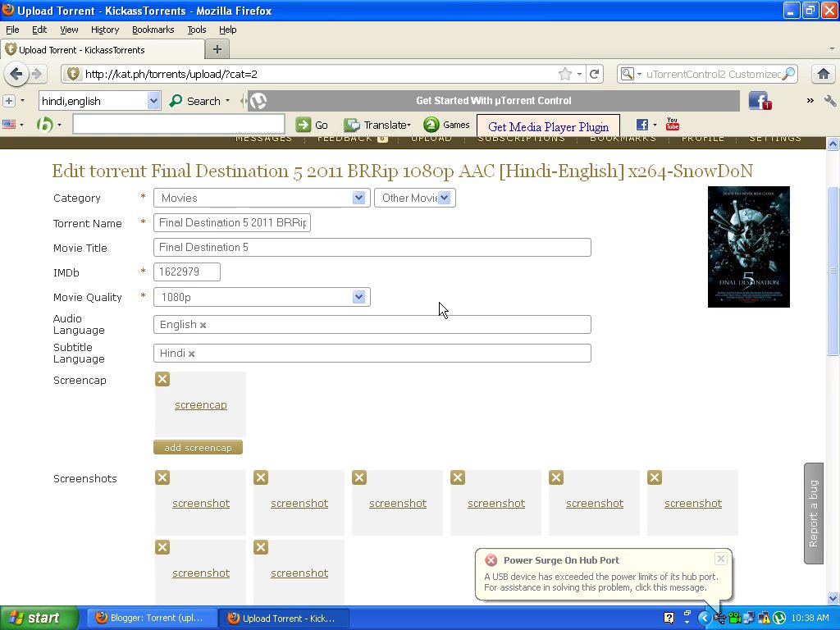
Task: Expand the hindi,english search combo box
Action: click(x=153, y=101)
